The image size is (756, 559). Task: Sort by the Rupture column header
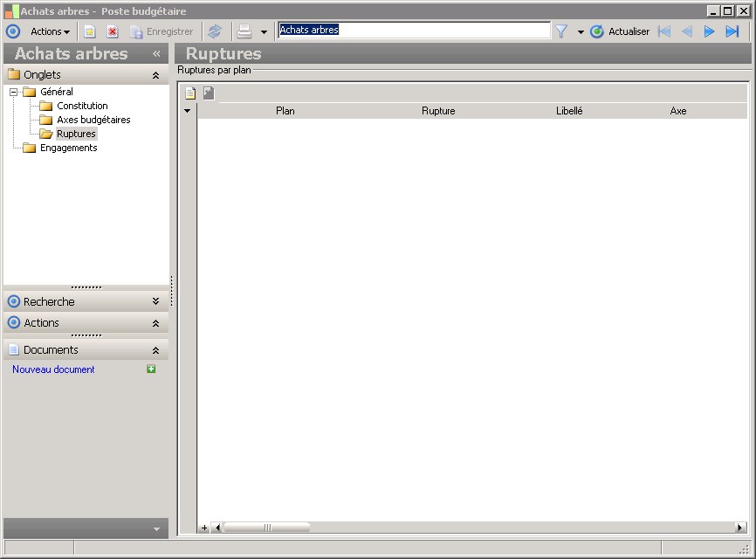click(438, 111)
